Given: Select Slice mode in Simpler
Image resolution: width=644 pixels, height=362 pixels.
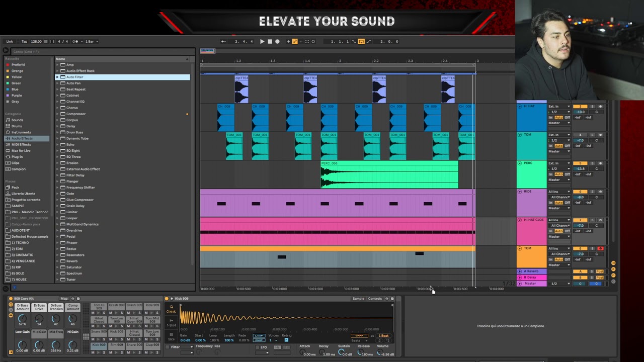Looking at the screenshot, I should pos(172,336).
